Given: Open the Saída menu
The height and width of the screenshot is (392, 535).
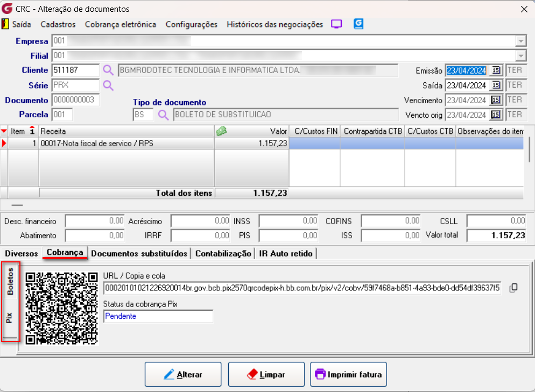Looking at the screenshot, I should coord(22,25).
